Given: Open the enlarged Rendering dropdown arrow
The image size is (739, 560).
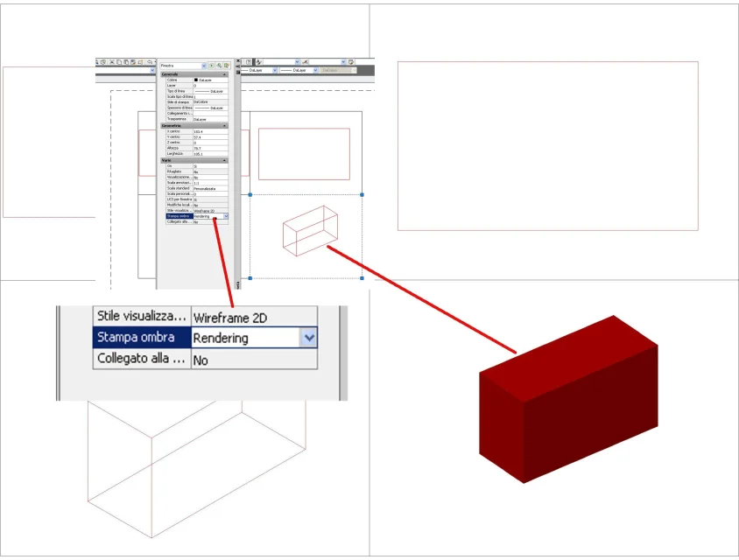Looking at the screenshot, I should click(x=309, y=338).
